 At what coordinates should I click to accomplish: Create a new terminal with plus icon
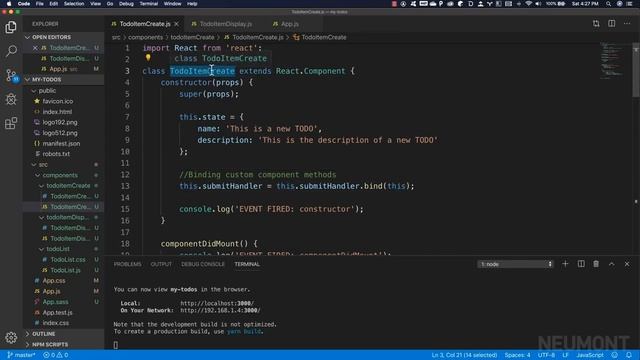[565, 264]
